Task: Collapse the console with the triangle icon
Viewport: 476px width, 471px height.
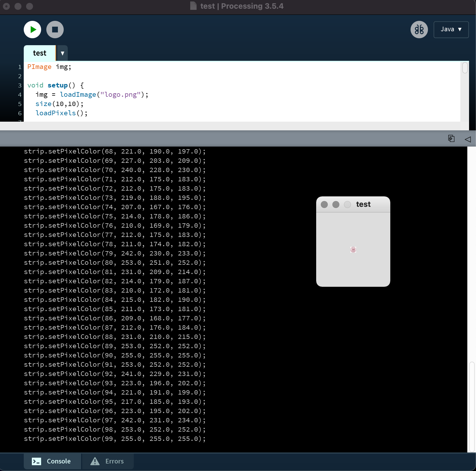Action: 468,139
